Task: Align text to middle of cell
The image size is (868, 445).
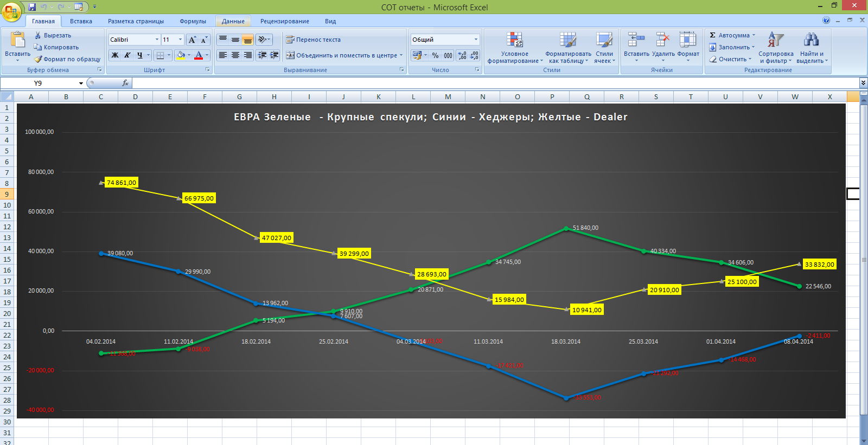Action: pos(235,40)
